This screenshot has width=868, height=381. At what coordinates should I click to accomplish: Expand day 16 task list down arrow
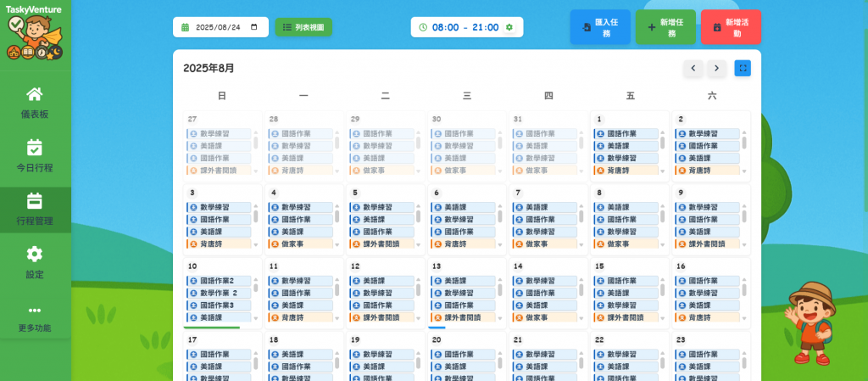pyautogui.click(x=744, y=318)
